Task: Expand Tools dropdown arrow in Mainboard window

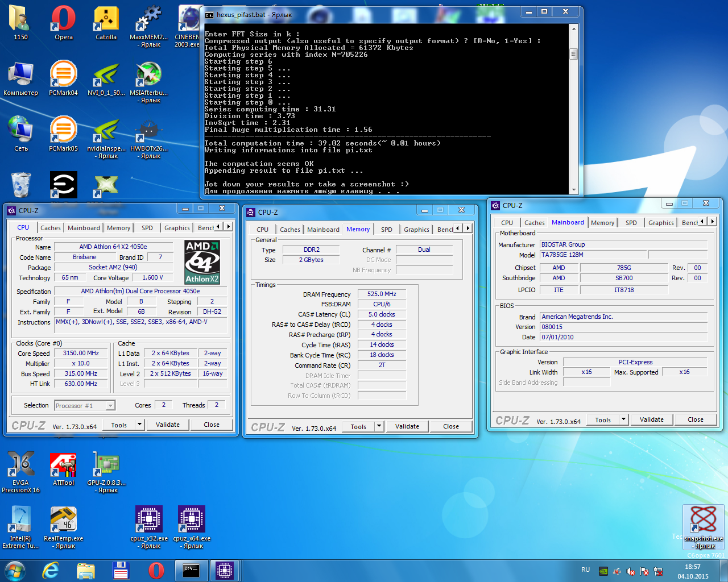Action: pyautogui.click(x=623, y=419)
